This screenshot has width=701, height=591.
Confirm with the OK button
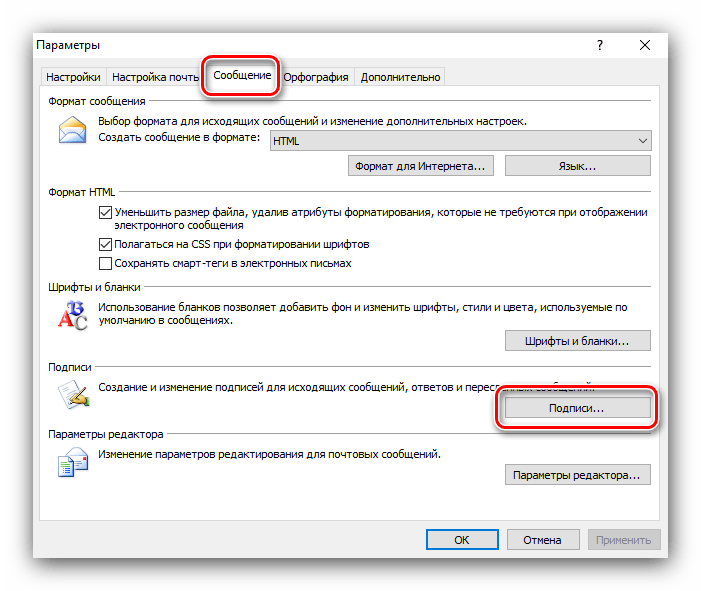(461, 540)
